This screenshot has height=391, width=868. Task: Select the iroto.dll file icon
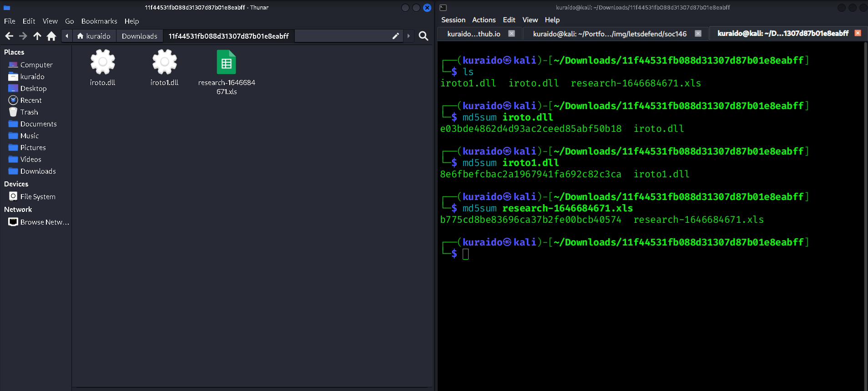tap(103, 62)
